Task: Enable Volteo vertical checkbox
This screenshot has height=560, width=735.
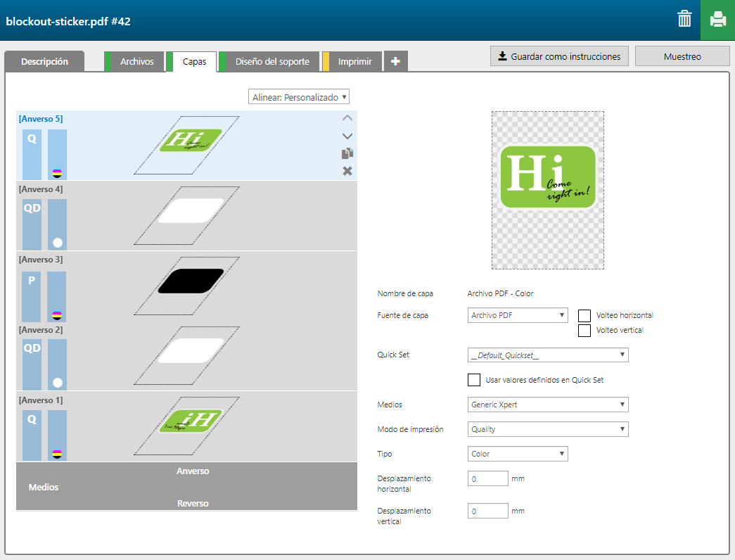Action: (x=584, y=331)
